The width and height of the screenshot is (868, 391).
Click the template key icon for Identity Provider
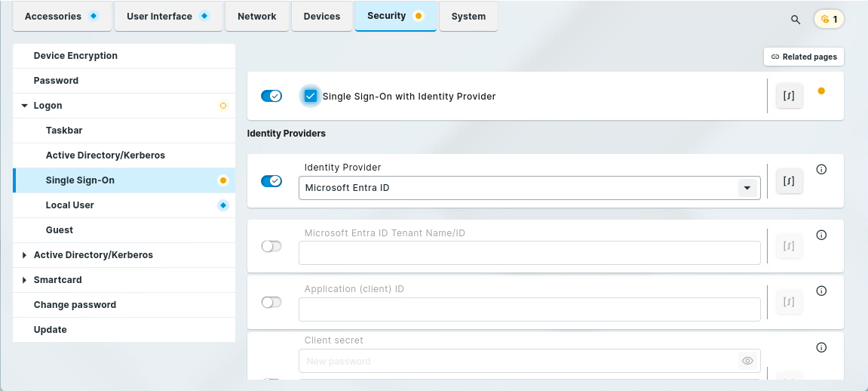[x=789, y=181]
